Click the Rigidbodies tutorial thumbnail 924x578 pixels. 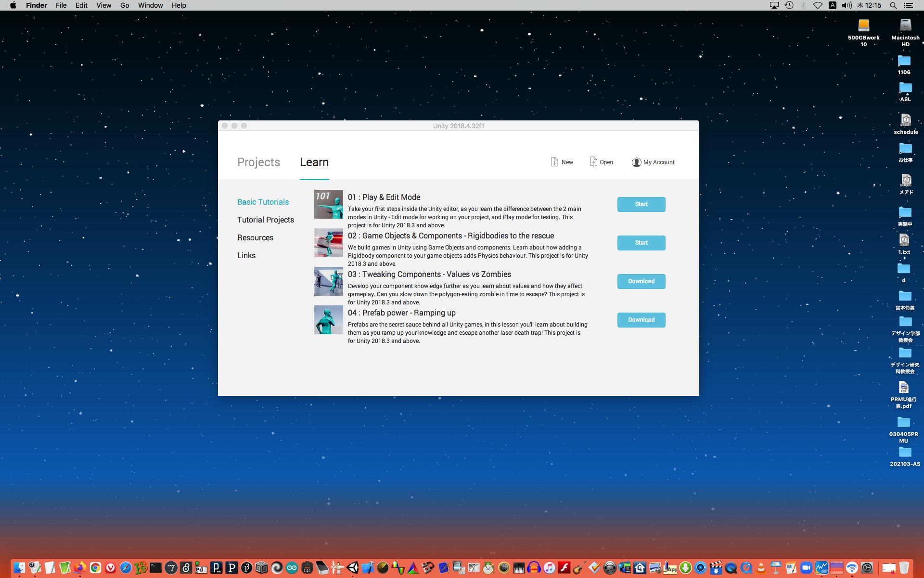click(328, 243)
